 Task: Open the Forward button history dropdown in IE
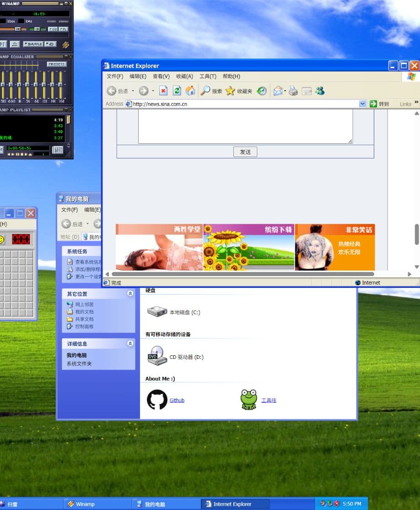(x=153, y=91)
